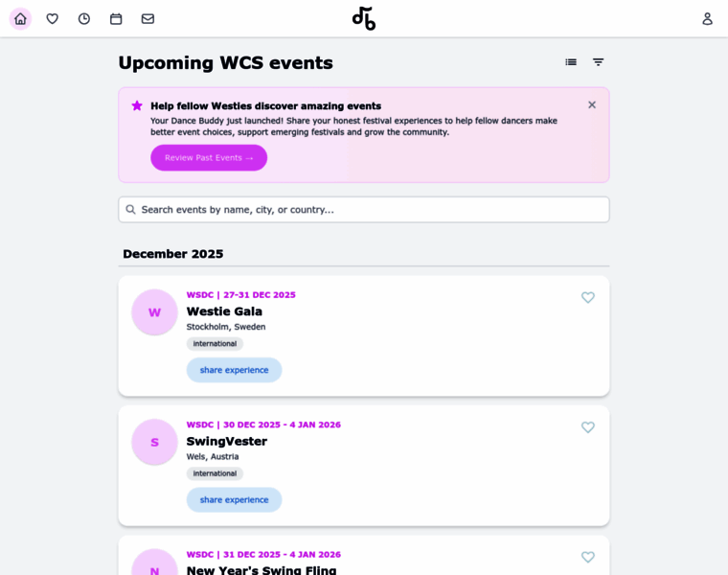This screenshot has width=728, height=575.
Task: Open the Westie Gala event title
Action: click(224, 311)
